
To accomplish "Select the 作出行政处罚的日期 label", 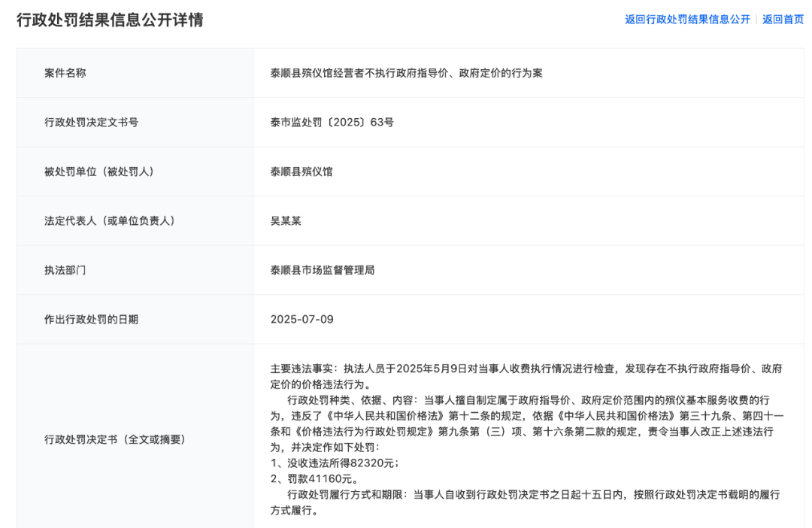I will 91,320.
